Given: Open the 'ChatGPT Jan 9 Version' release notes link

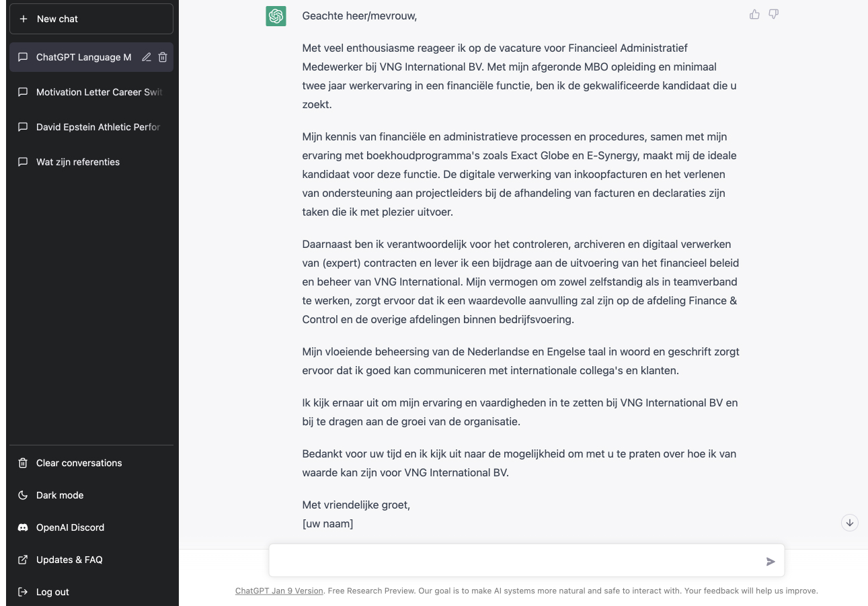Looking at the screenshot, I should coord(278,590).
